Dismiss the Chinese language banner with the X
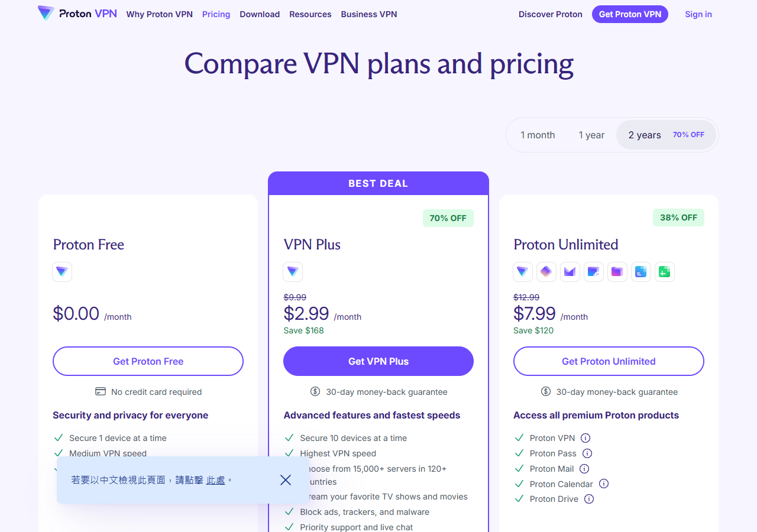This screenshot has width=757, height=532. coord(286,480)
